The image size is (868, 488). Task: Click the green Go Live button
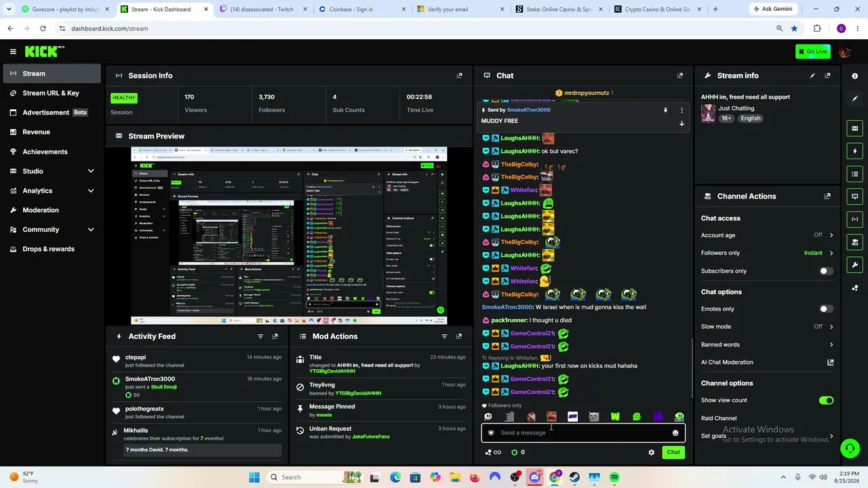coord(813,52)
